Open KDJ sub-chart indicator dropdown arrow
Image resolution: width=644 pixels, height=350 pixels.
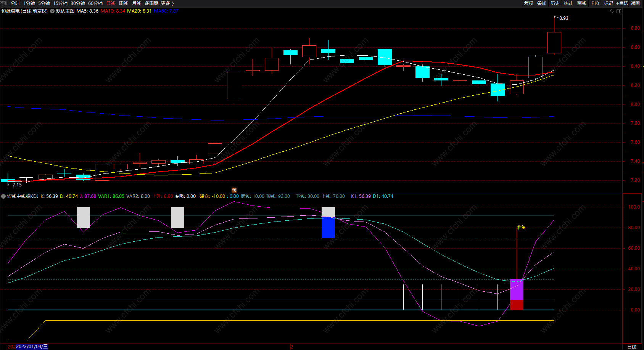tap(3, 196)
